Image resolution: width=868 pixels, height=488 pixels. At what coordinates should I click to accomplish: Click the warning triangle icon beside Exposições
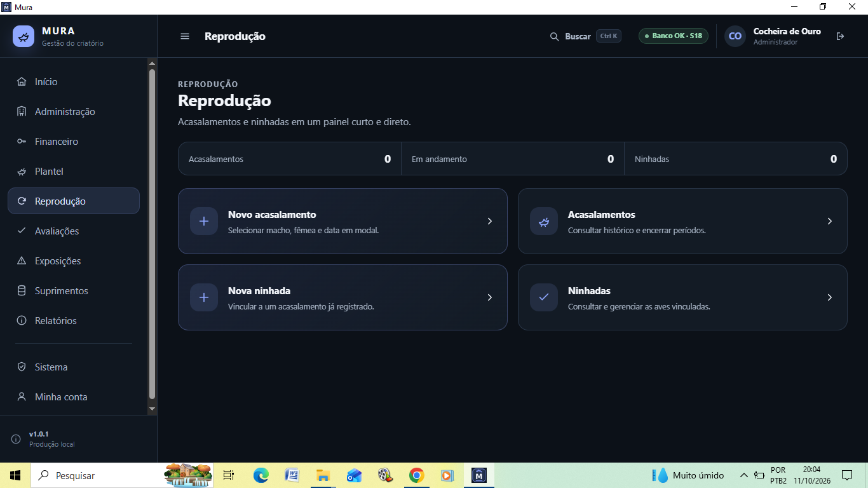pos(22,261)
